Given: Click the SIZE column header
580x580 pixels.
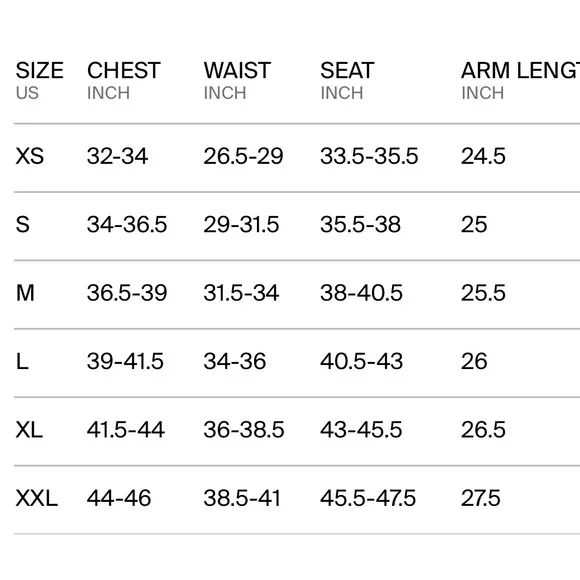Looking at the screenshot, I should click(x=40, y=70).
